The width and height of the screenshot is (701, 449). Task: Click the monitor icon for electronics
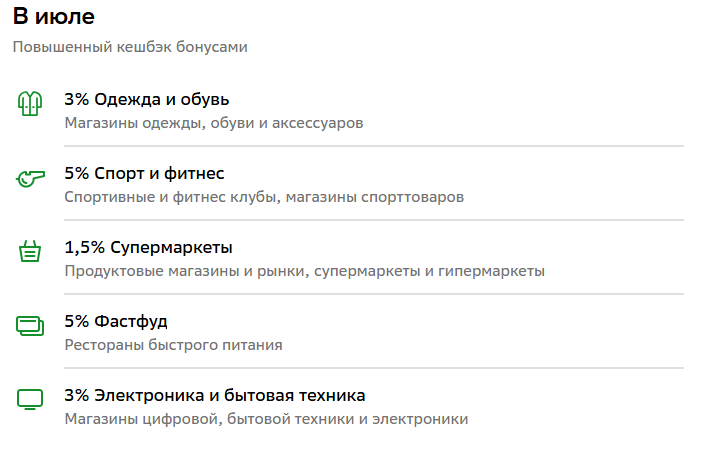(30, 399)
